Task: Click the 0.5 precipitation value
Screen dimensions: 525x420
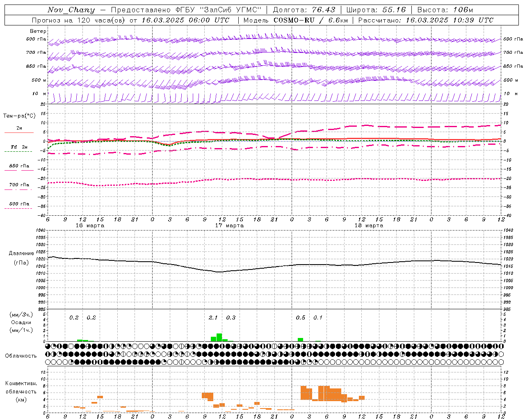Action: click(x=301, y=317)
